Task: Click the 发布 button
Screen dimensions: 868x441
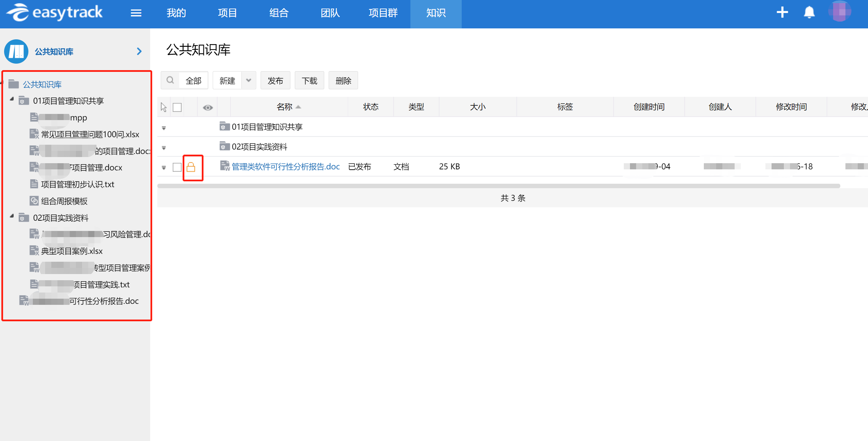Action: [275, 80]
